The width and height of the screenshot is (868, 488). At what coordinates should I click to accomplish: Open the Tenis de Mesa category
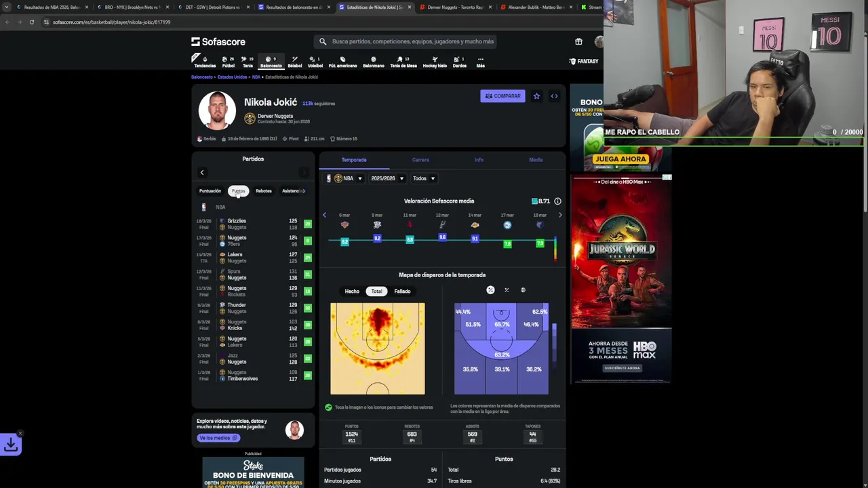pos(403,62)
